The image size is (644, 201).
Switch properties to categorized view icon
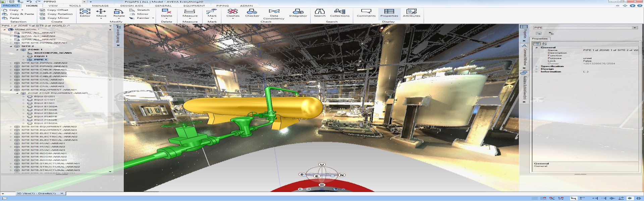(x=537, y=44)
